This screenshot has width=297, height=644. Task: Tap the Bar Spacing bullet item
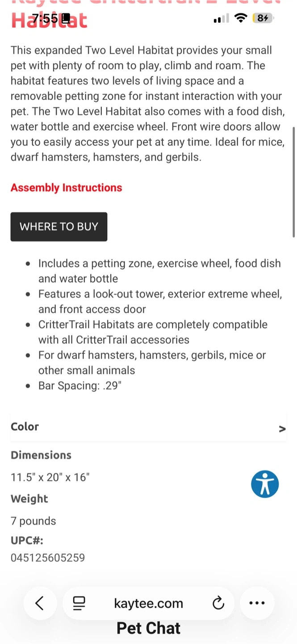point(80,386)
